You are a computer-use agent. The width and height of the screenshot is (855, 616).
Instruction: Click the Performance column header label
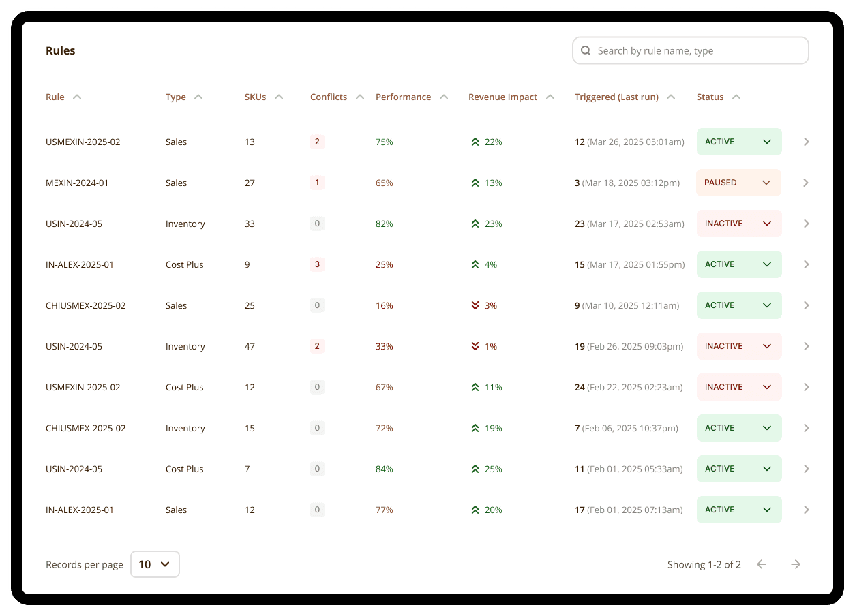pos(404,97)
